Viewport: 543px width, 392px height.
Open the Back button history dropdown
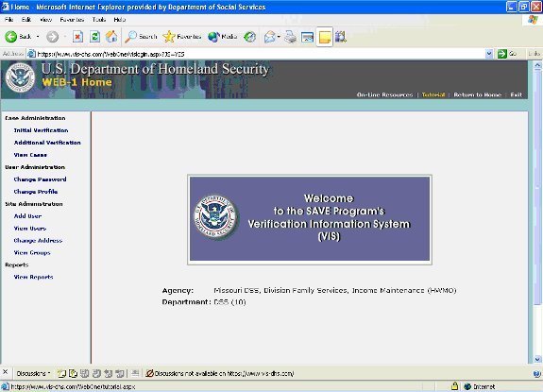click(x=38, y=37)
